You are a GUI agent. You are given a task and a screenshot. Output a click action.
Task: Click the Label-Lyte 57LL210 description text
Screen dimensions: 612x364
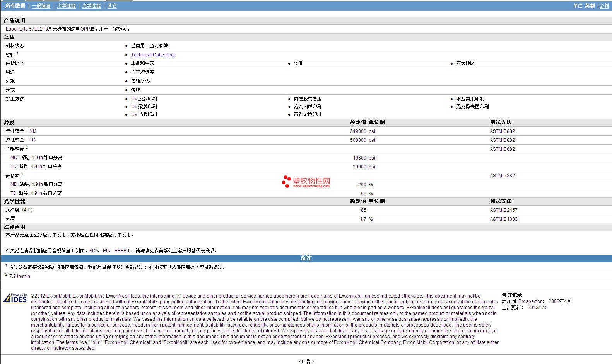pos(68,29)
